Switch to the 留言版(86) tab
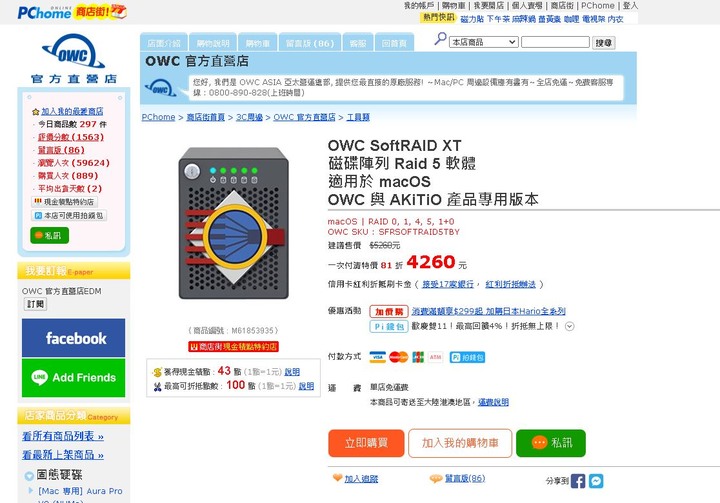This screenshot has width=720, height=503. click(x=310, y=43)
